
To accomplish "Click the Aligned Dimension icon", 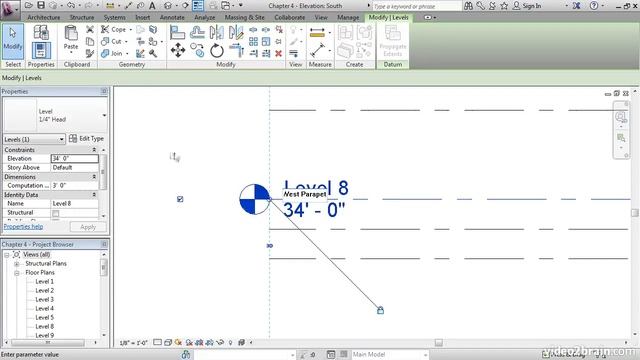I will tap(317, 32).
